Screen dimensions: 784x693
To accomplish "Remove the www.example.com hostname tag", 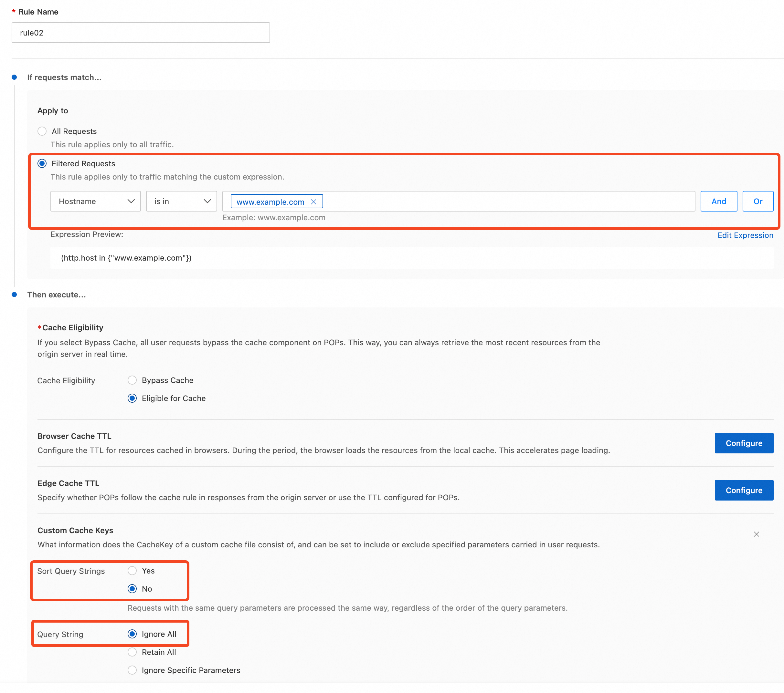I will pyautogui.click(x=313, y=202).
